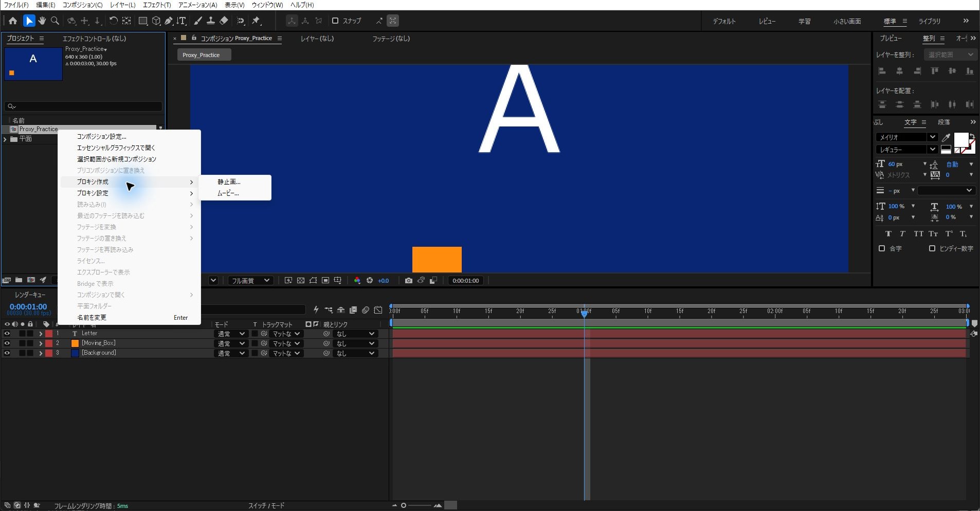The width and height of the screenshot is (980, 511).
Task: Click the Faux Bold T button
Action: coord(888,233)
